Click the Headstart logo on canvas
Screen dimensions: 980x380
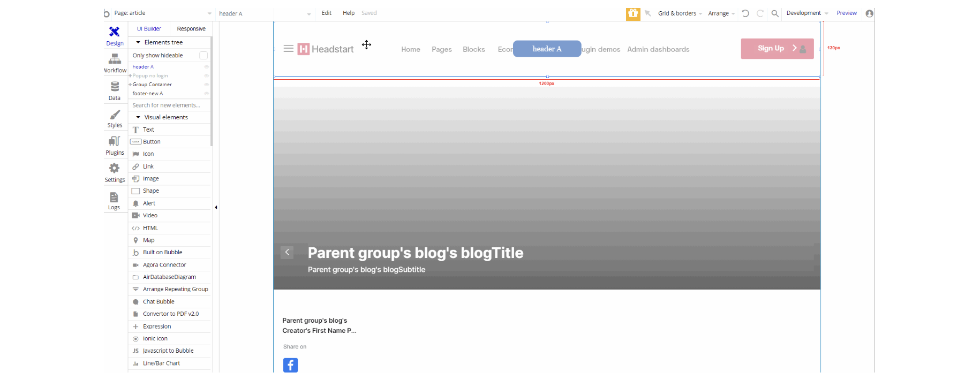click(x=326, y=49)
